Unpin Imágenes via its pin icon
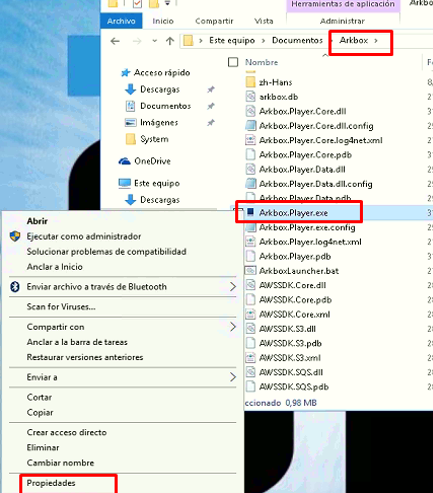433x493 pixels. [211, 123]
